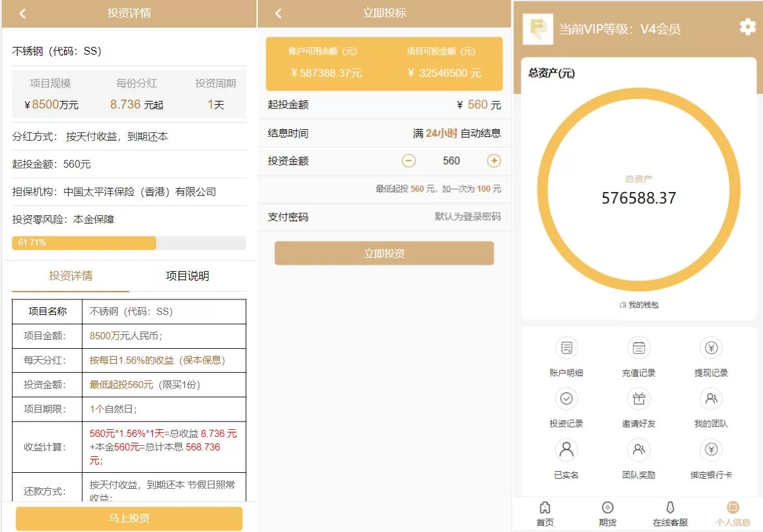Open 账户明细 account details icon

point(566,348)
